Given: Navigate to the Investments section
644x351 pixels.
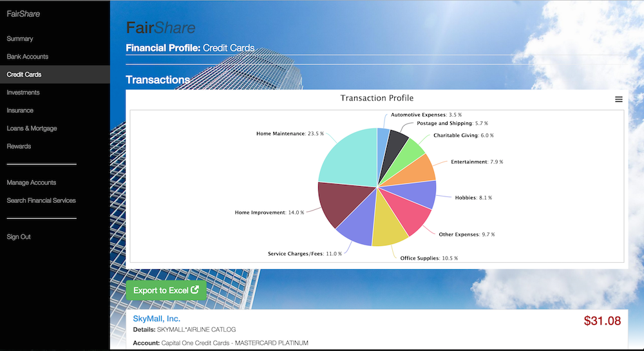Looking at the screenshot, I should [x=23, y=93].
